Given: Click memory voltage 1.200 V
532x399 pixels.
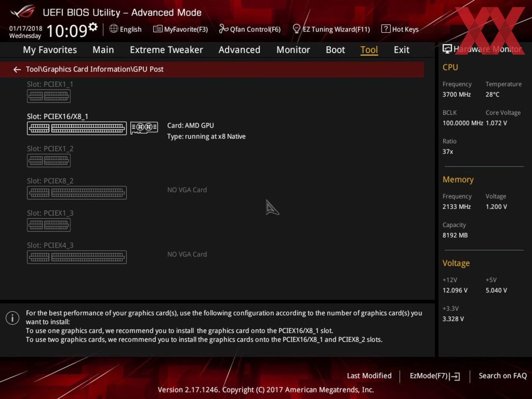Looking at the screenshot, I should click(496, 207).
